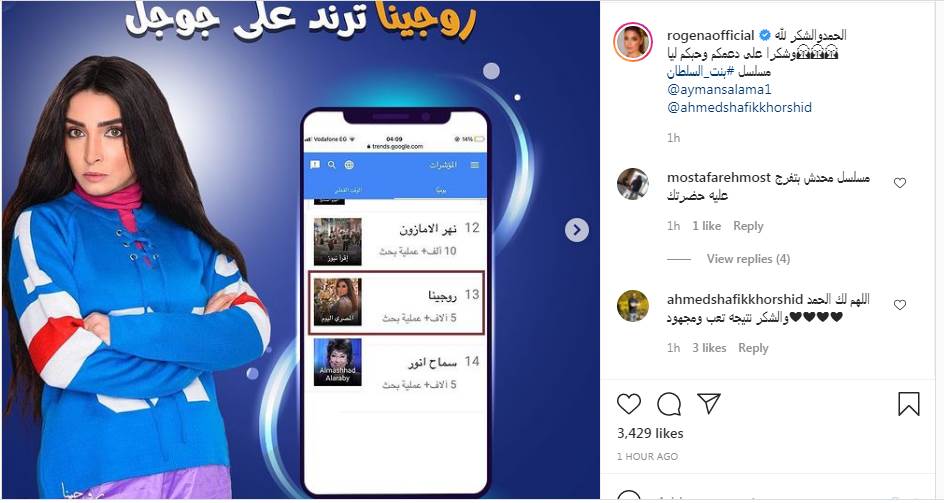
Task: Open the mostafarehmost username in the comments
Action: coord(719,178)
